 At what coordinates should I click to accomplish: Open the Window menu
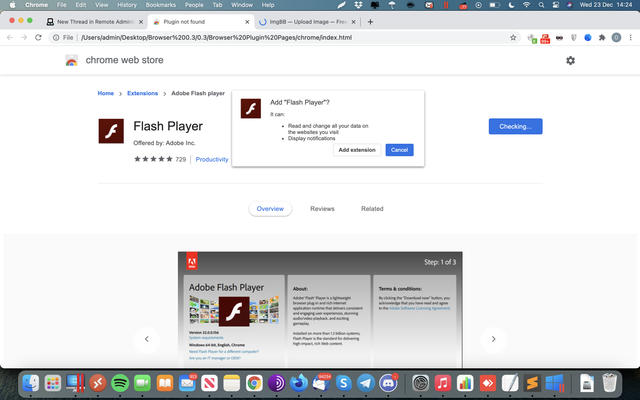point(242,5)
